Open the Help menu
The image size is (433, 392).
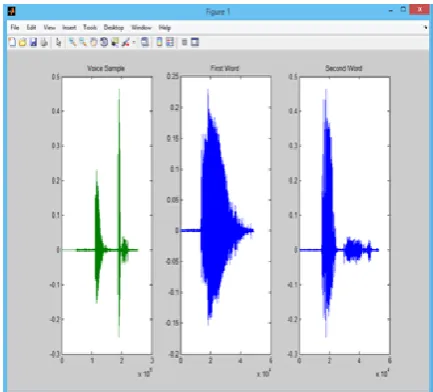click(x=165, y=27)
